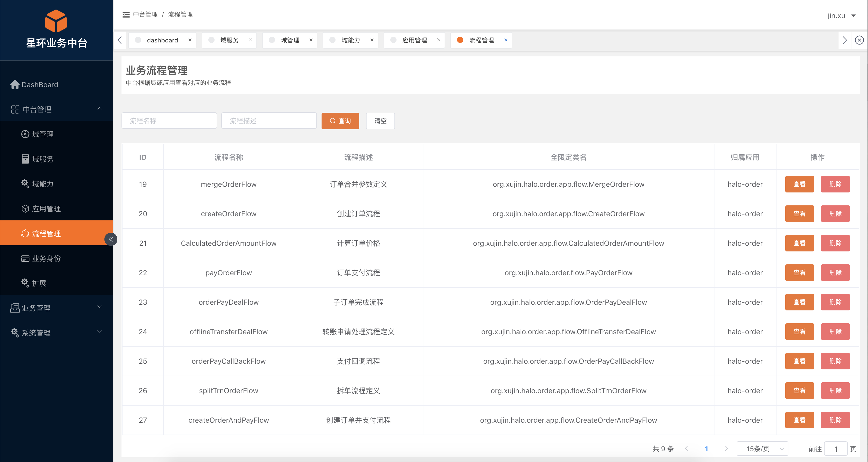
Task: Go to next page in pagination
Action: [x=726, y=449]
